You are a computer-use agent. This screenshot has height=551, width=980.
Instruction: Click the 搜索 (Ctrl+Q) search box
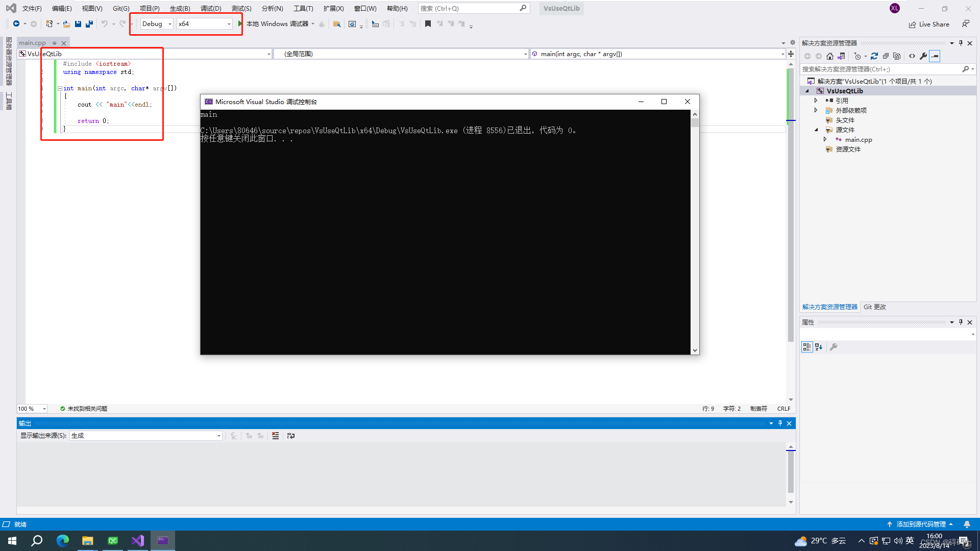point(470,8)
